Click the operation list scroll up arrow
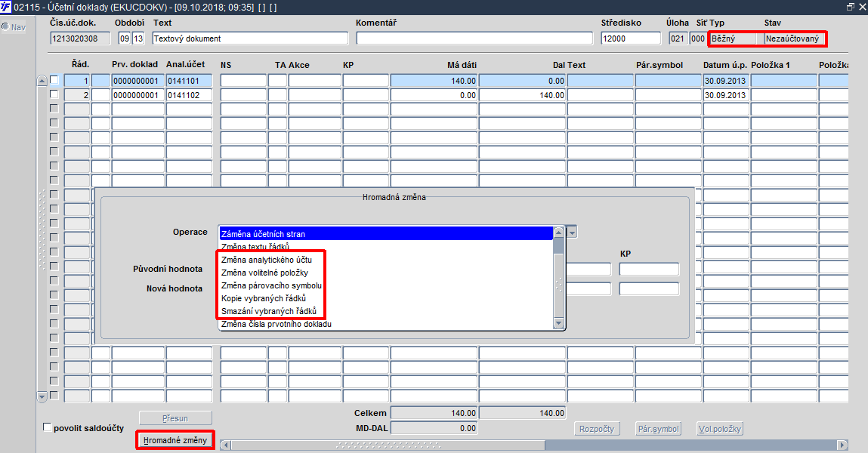The width and height of the screenshot is (868, 453). 558,232
